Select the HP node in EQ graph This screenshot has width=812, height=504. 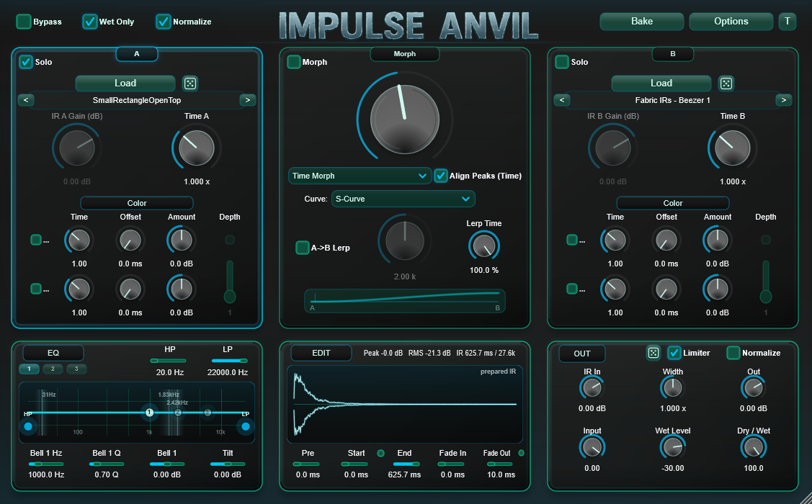click(x=28, y=426)
